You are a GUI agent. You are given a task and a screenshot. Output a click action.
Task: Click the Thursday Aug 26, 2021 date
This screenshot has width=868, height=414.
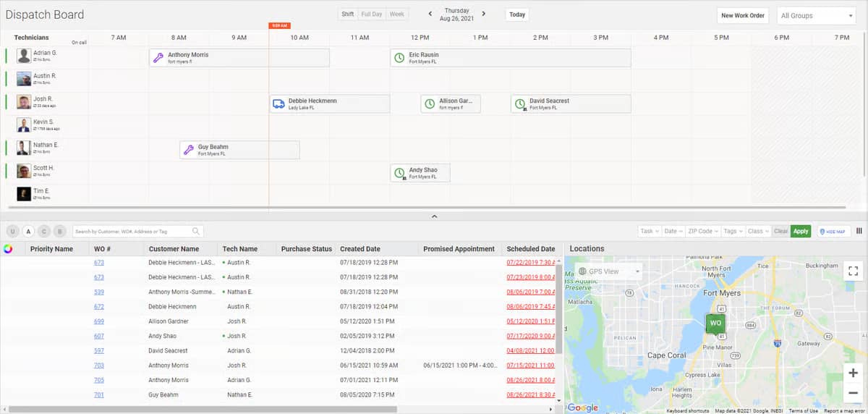click(x=457, y=14)
